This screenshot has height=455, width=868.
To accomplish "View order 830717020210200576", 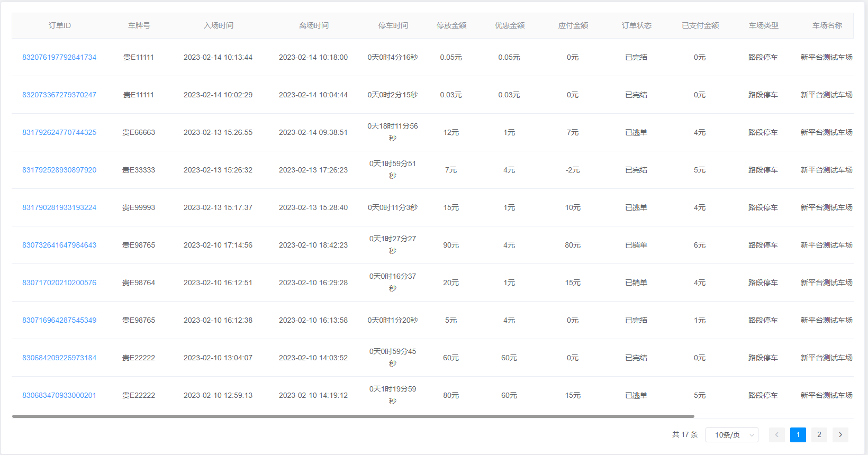I will pyautogui.click(x=59, y=283).
